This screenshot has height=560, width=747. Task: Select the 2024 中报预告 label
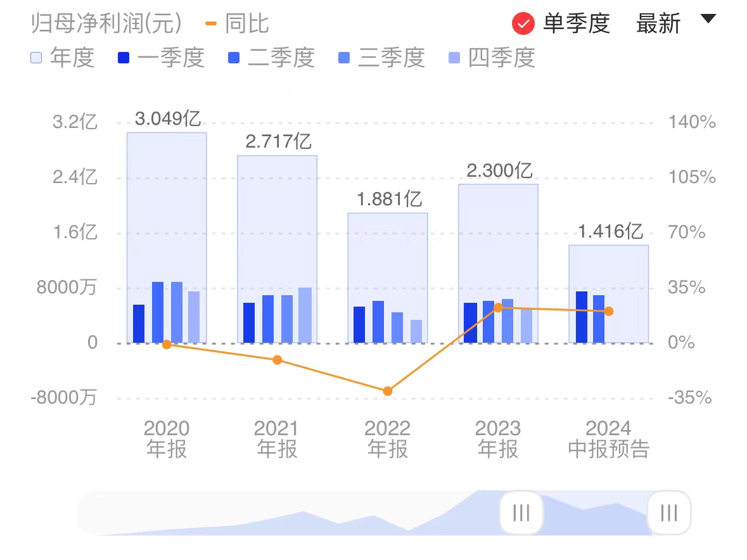point(609,438)
